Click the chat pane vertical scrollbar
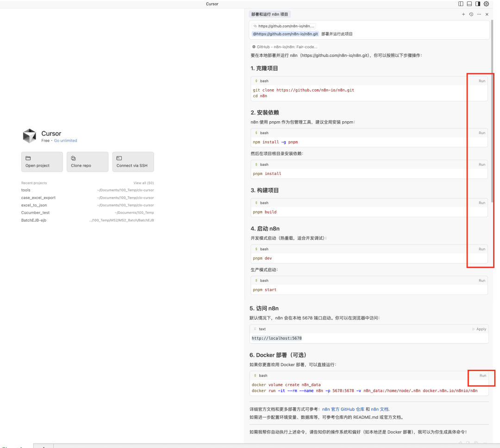500x448 pixels. pos(492,111)
